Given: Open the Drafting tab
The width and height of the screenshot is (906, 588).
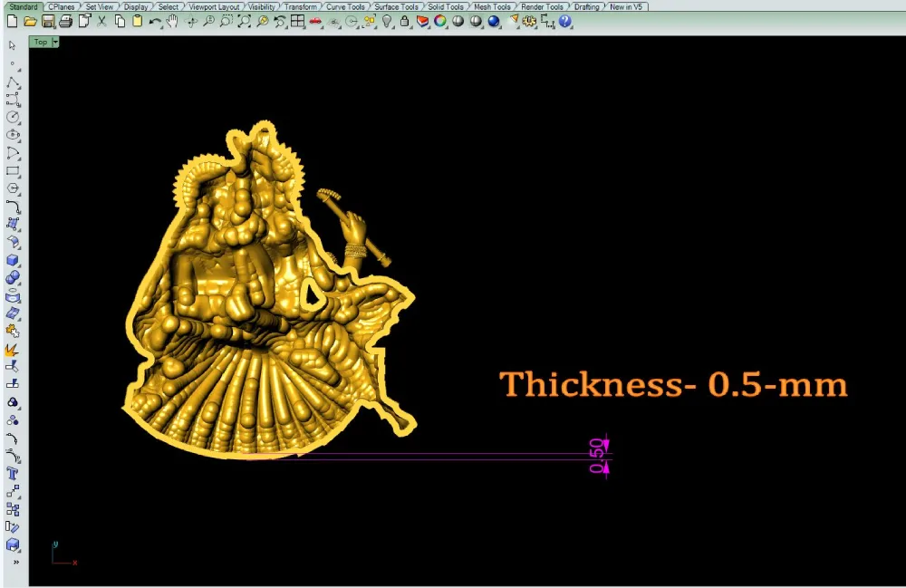Looking at the screenshot, I should (586, 6).
